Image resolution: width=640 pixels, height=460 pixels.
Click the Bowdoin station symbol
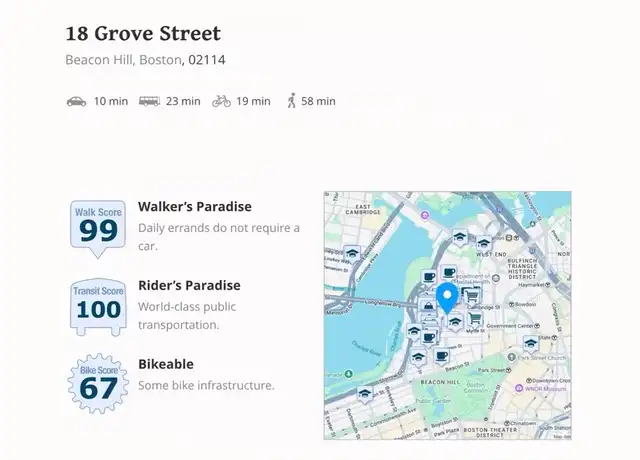click(511, 304)
